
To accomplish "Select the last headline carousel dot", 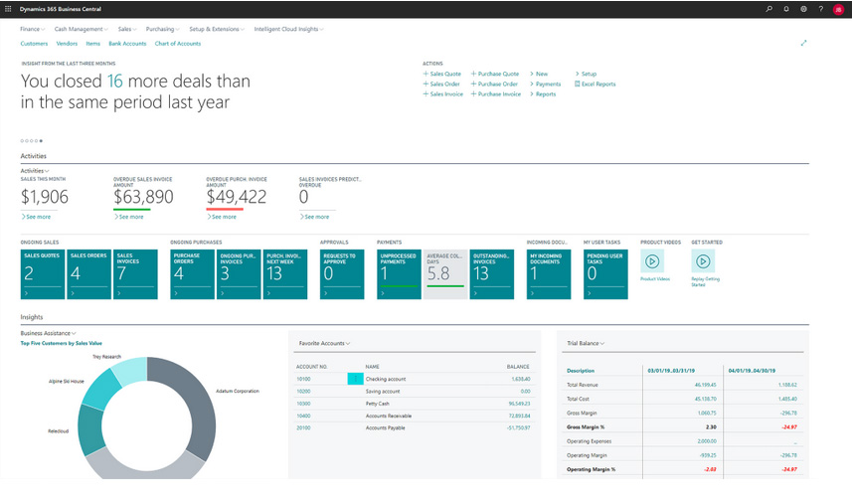I will point(41,141).
